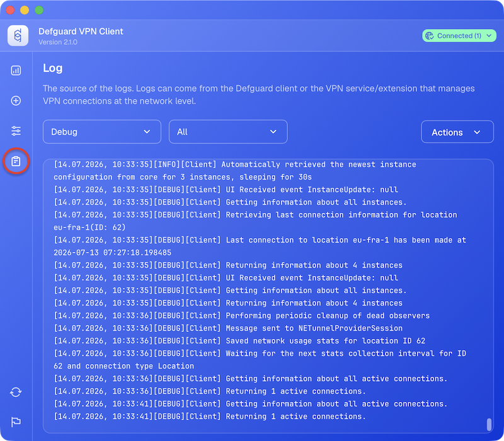Open the statistics overview sidebar icon
The height and width of the screenshot is (441, 504).
(x=16, y=71)
